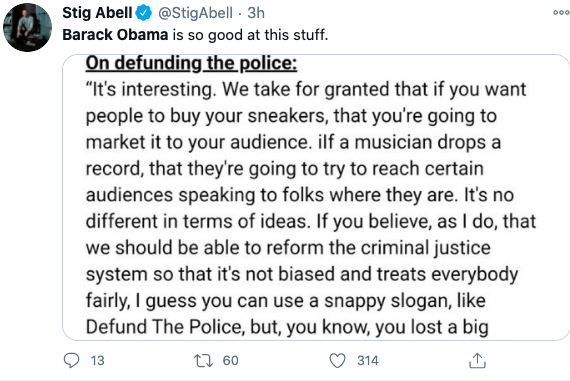Click the bold Barack Obama text
This screenshot has height=381, width=570.
115,35
